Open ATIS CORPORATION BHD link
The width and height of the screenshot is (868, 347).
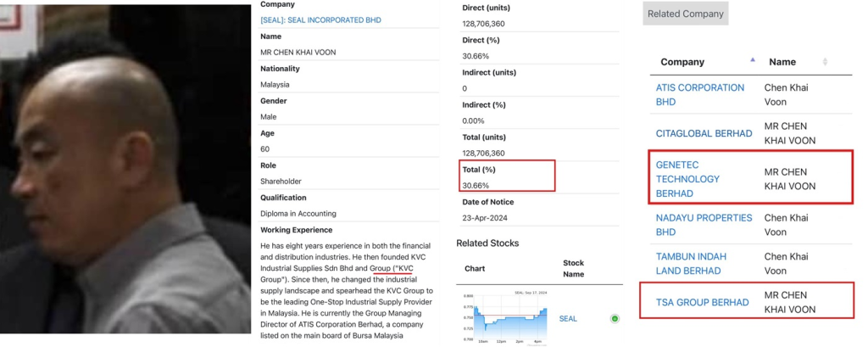coord(700,94)
